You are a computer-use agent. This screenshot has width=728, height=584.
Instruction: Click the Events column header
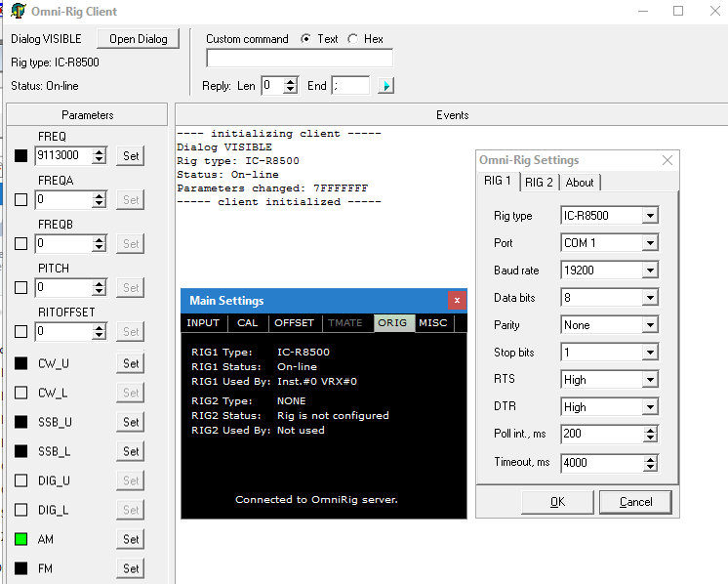[452, 115]
